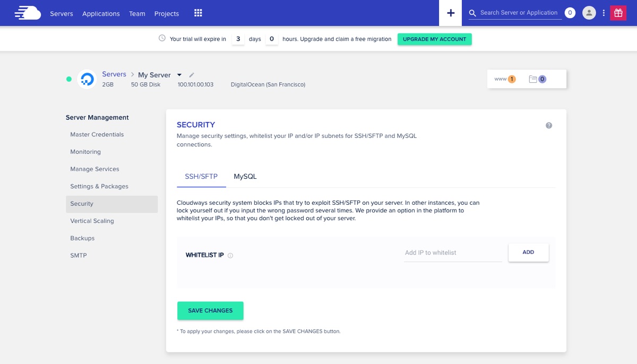Click the Whitelist IP info icon
The image size is (637, 364).
click(230, 255)
